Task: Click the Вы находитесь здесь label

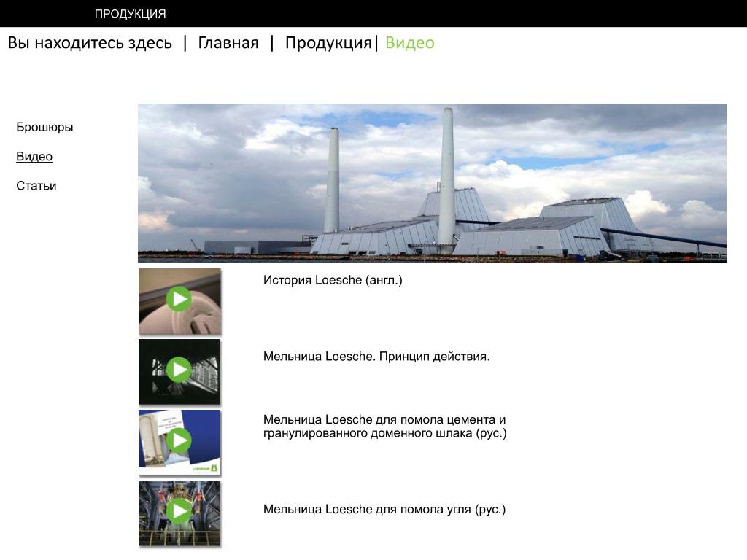Action: [x=90, y=43]
